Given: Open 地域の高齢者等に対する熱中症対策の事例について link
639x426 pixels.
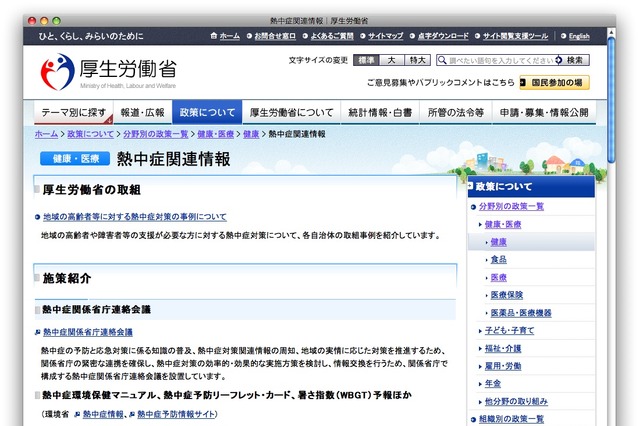Looking at the screenshot, I should click(x=135, y=217).
